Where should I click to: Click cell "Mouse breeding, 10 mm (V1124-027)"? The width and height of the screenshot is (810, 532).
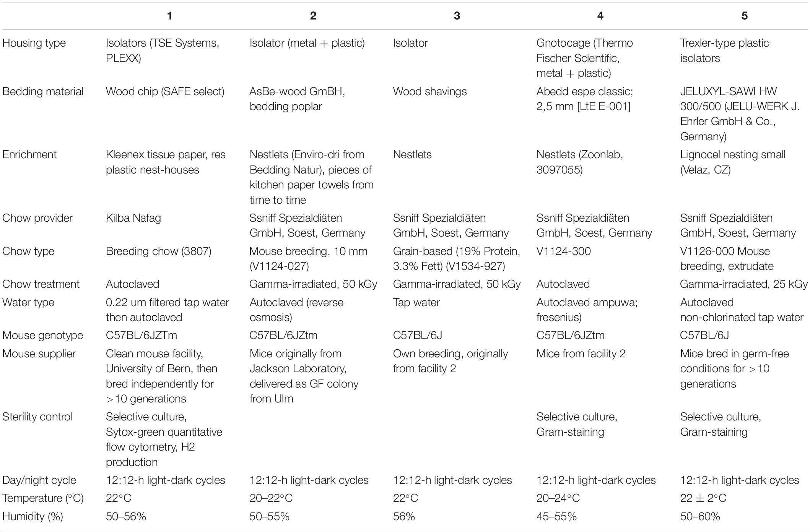coord(308,259)
